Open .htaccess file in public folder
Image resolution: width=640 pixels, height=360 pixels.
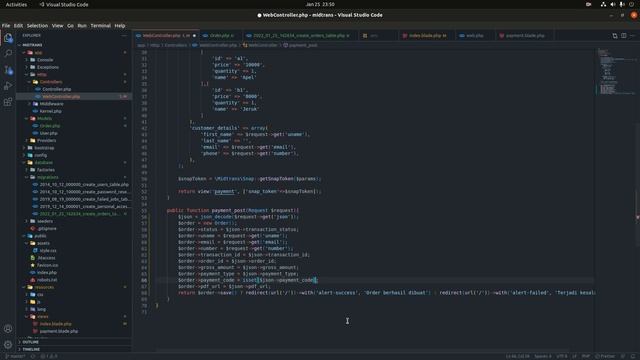tap(46, 258)
